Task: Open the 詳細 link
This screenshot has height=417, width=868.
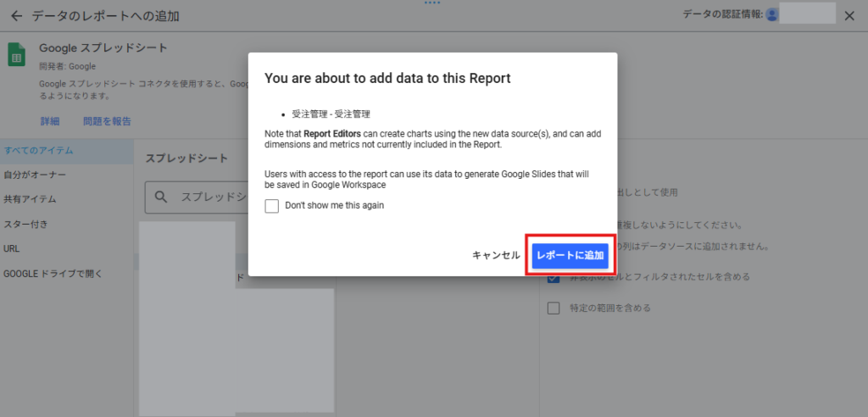Action: (x=50, y=122)
